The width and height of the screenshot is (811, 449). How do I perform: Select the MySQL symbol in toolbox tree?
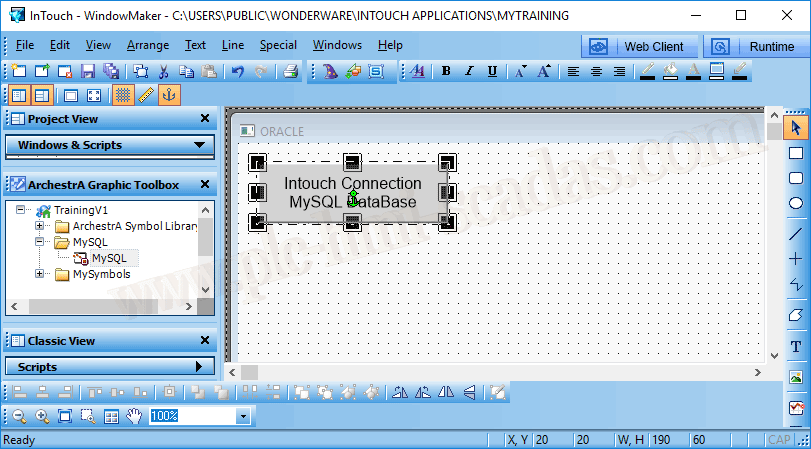pos(109,258)
